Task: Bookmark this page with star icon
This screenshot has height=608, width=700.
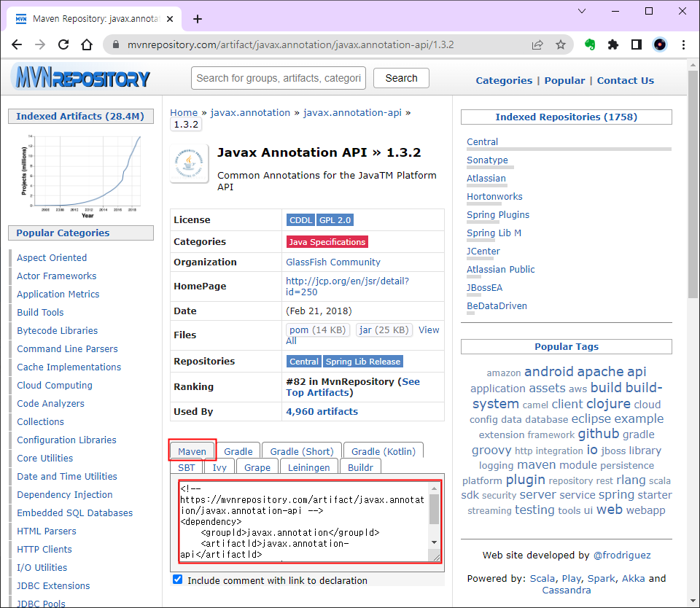Action: pos(561,44)
